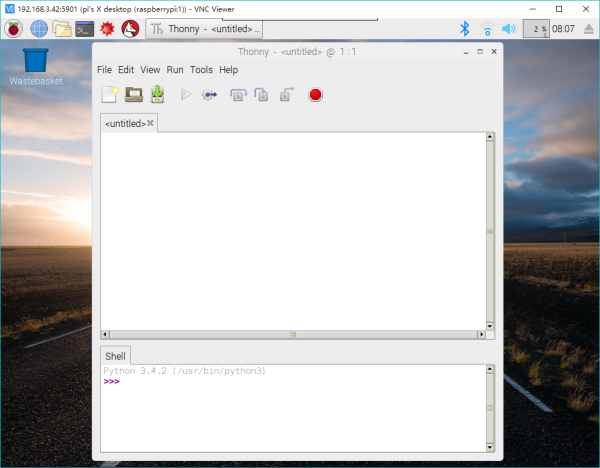Save the script with the green arrow icon

pos(157,95)
